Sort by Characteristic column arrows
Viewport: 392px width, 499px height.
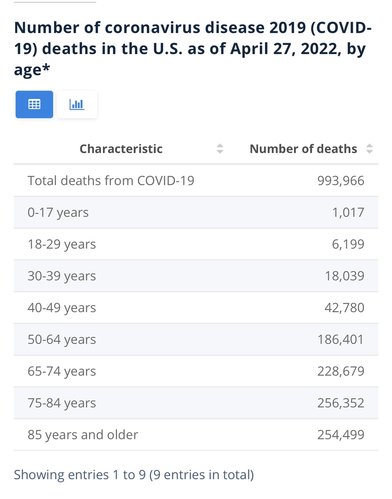tap(220, 149)
